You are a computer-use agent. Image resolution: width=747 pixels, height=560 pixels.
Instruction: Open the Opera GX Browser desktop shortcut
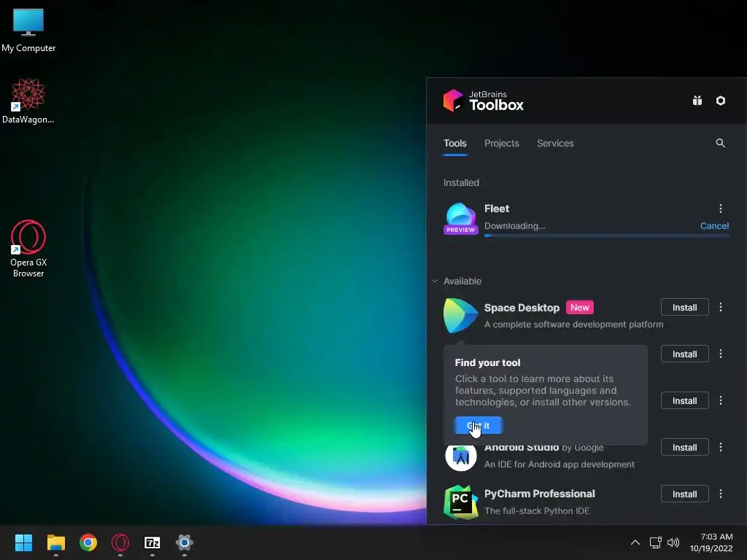click(28, 249)
